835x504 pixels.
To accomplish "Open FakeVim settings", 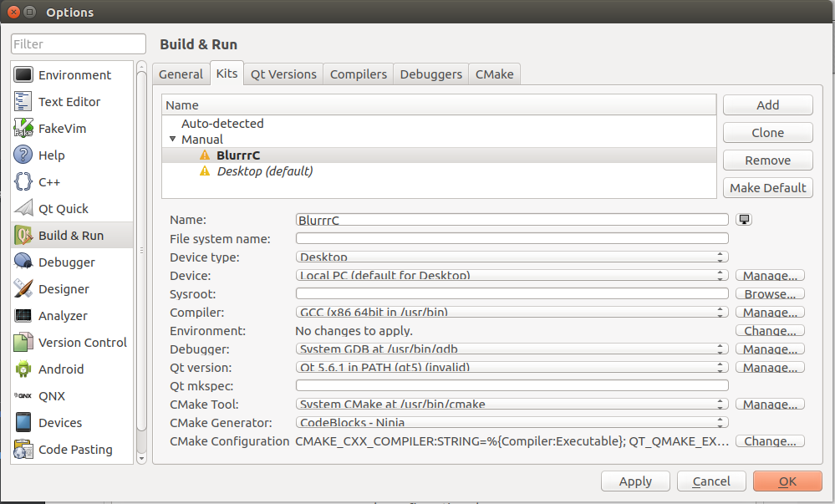I will pos(62,129).
